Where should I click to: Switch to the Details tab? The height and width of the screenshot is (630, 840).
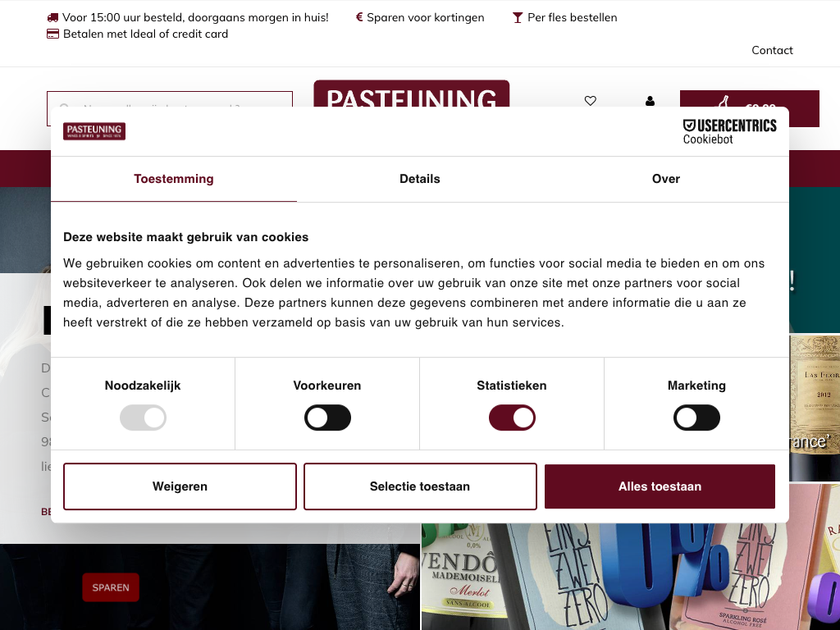(419, 179)
